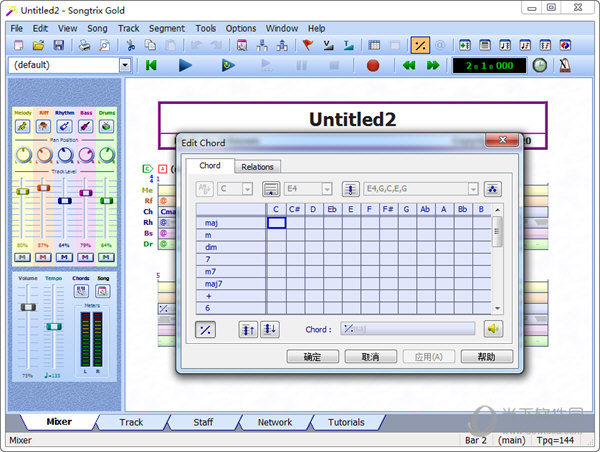Click the Melody pan position knob

point(23,155)
